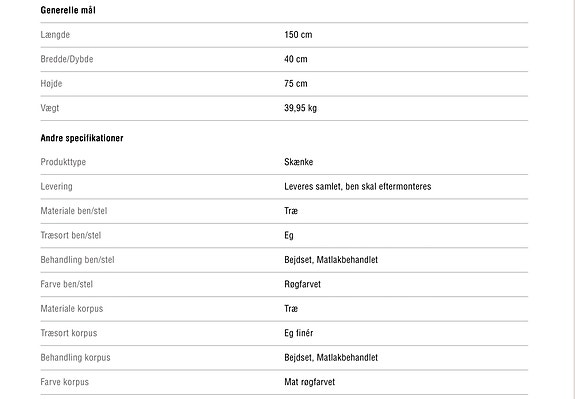Select the Bredde/Dybde row label
The height and width of the screenshot is (399, 575).
(x=67, y=59)
